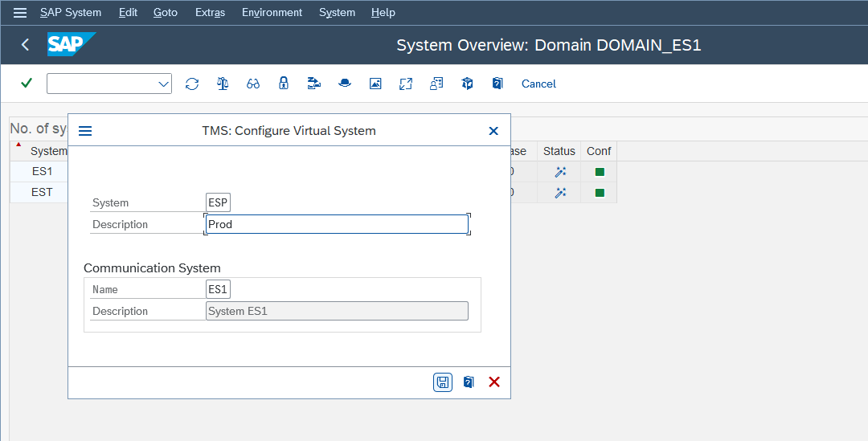Click the 'Communication System' group heading
Image resolution: width=868 pixels, height=441 pixels.
coord(152,267)
